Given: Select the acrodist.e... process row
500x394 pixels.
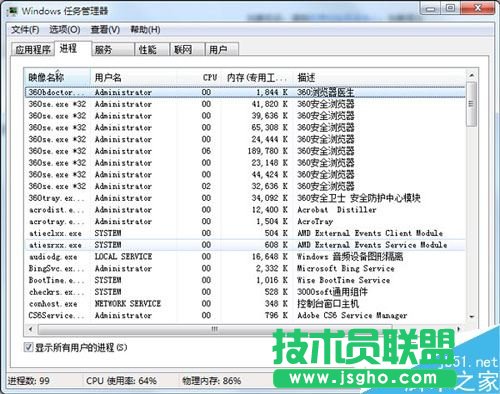Looking at the screenshot, I should point(245,210).
